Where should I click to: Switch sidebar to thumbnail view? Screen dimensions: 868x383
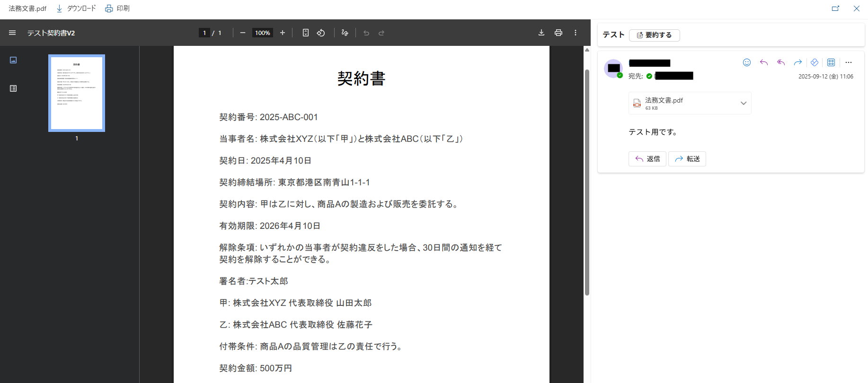[x=13, y=60]
